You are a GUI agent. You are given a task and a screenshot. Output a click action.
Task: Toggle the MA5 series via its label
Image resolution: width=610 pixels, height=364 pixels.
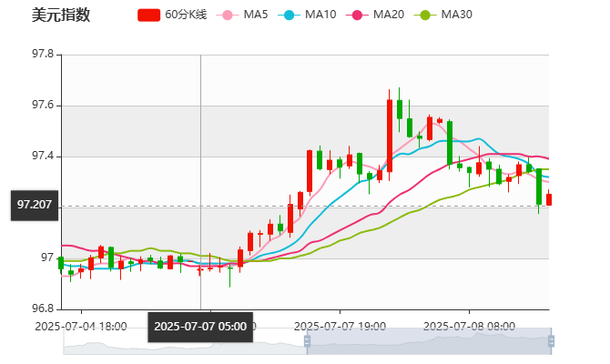tap(255, 15)
